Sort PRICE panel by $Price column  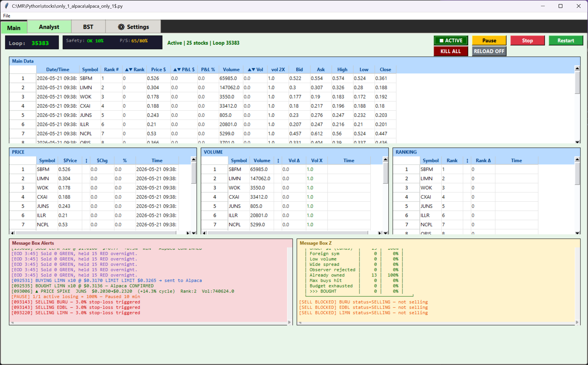70,160
